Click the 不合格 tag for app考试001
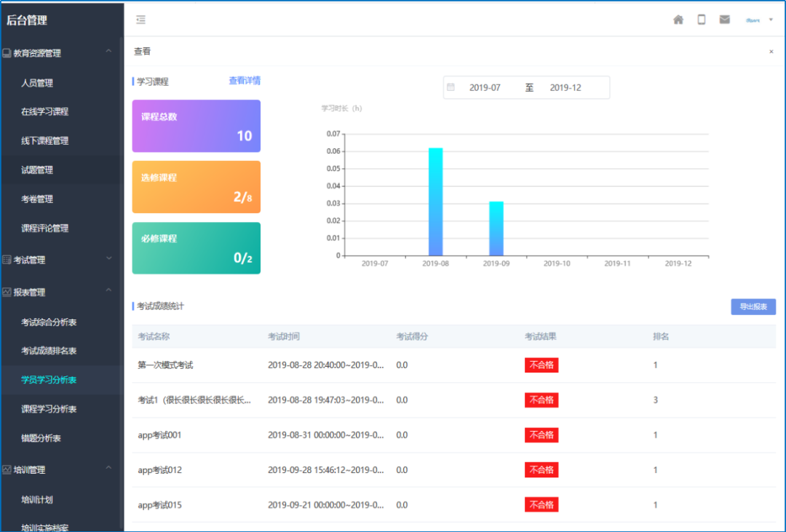The width and height of the screenshot is (786, 532). click(541, 435)
